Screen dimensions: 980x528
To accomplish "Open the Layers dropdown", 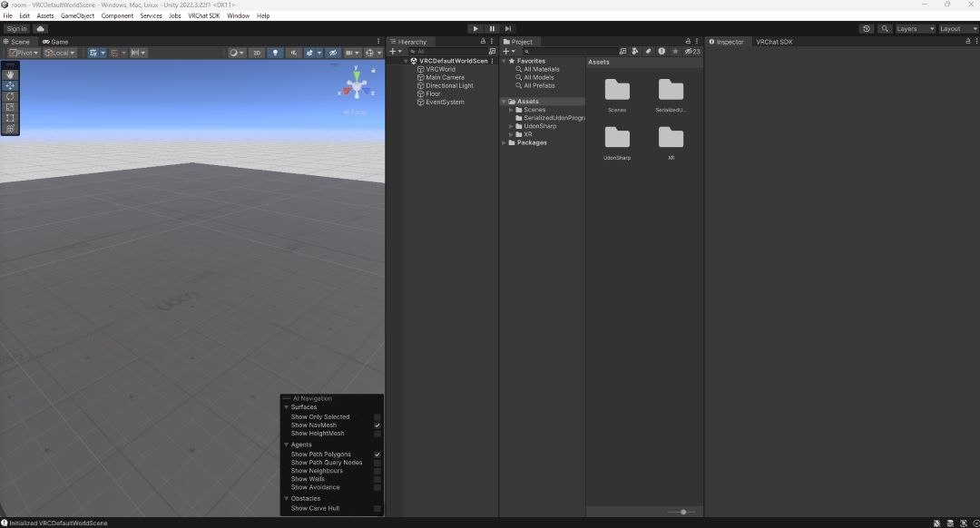I will 915,29.
